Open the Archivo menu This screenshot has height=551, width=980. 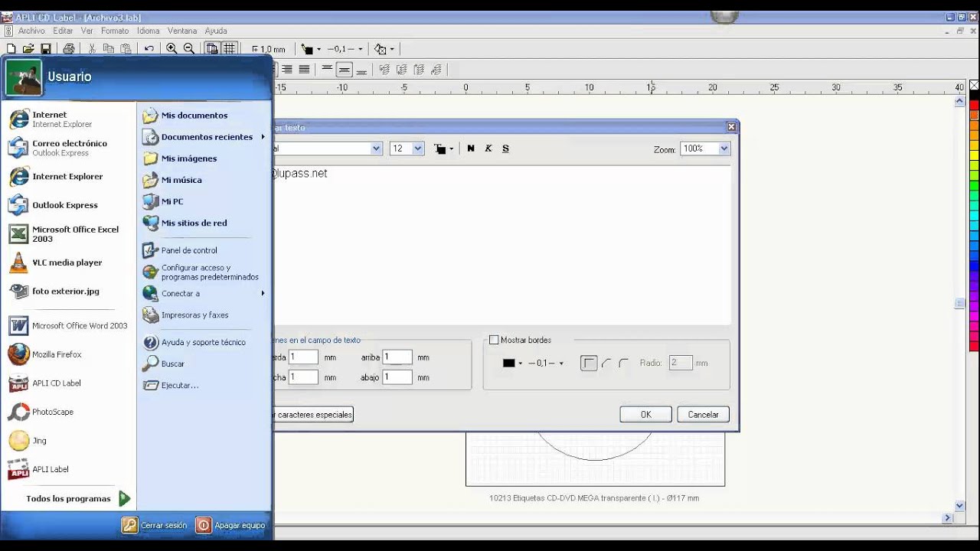coord(31,31)
